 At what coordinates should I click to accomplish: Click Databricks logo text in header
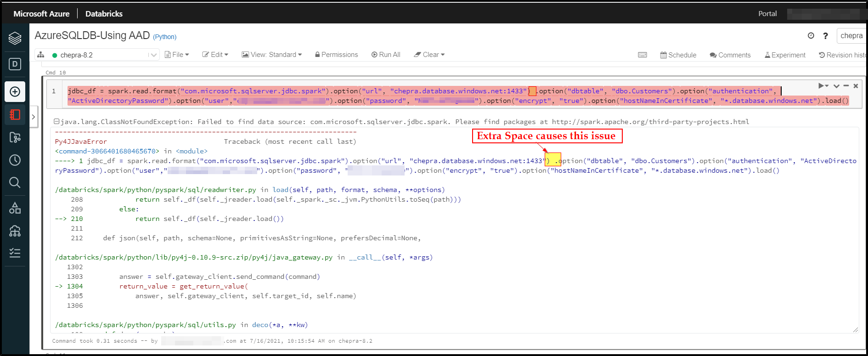tap(104, 14)
